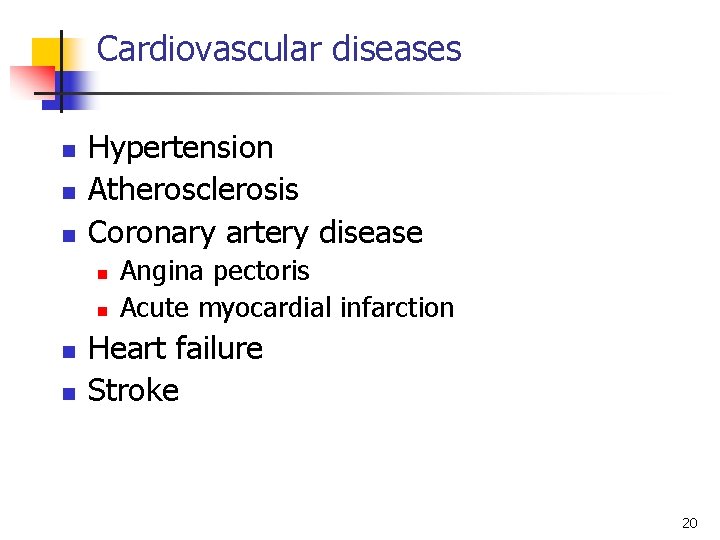Click the Cardiovascular diseases slide title
This screenshot has width=720, height=540.
[279, 48]
